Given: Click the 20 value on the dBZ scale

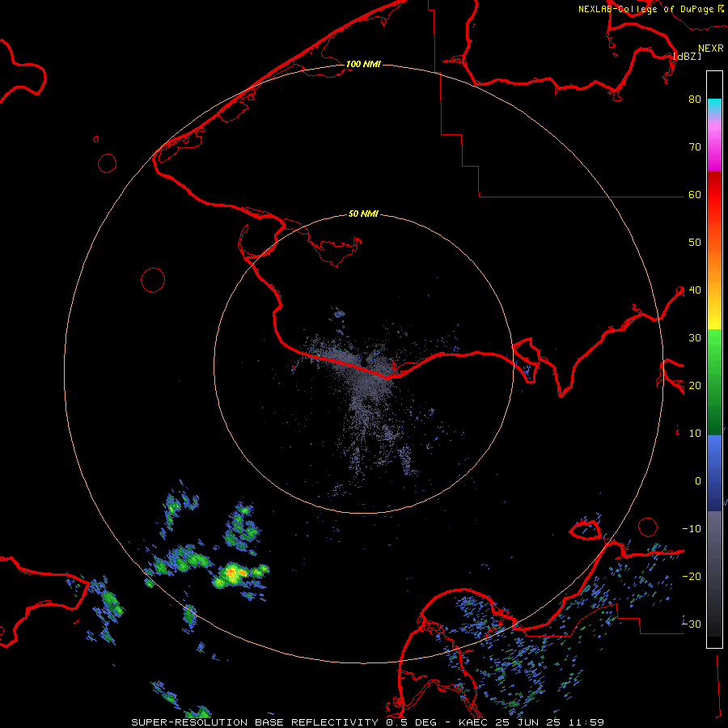Looking at the screenshot, I should [x=695, y=385].
